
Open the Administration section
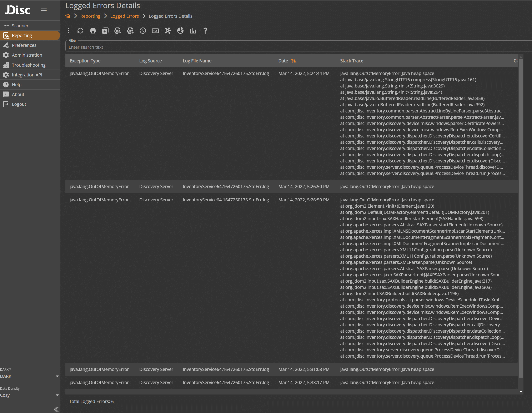[27, 55]
